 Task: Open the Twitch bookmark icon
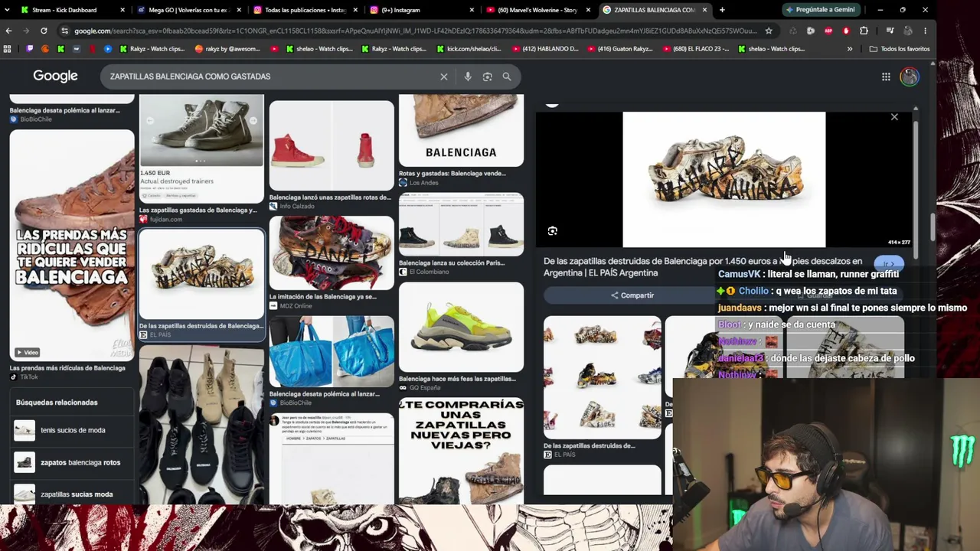tap(30, 49)
